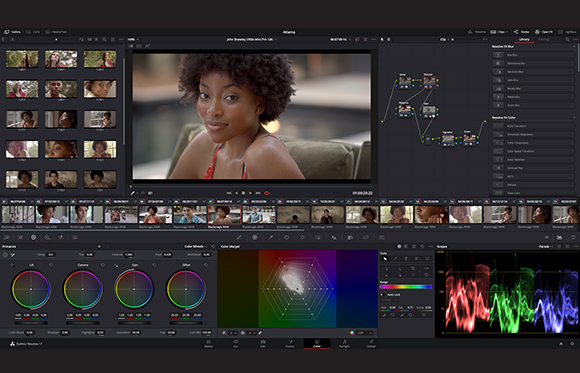
Task: Open the Color Match palette
Action: pyautogui.click(x=20, y=237)
